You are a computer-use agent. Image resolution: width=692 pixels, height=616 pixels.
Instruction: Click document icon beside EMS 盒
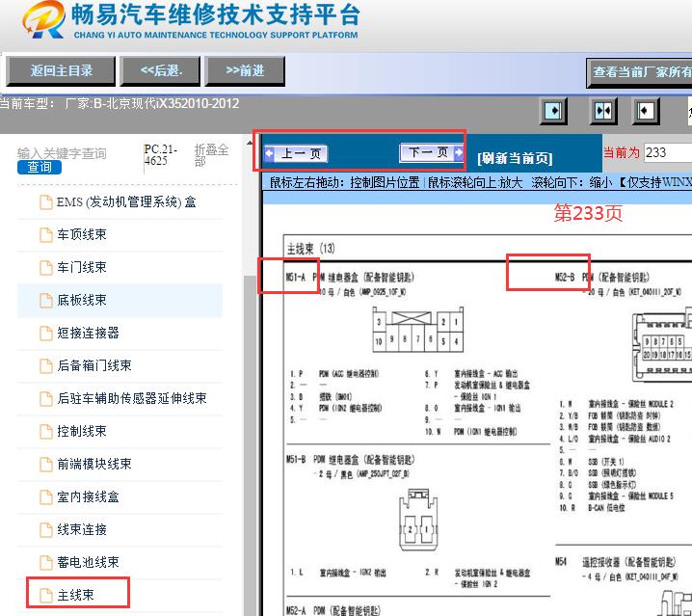click(x=46, y=202)
